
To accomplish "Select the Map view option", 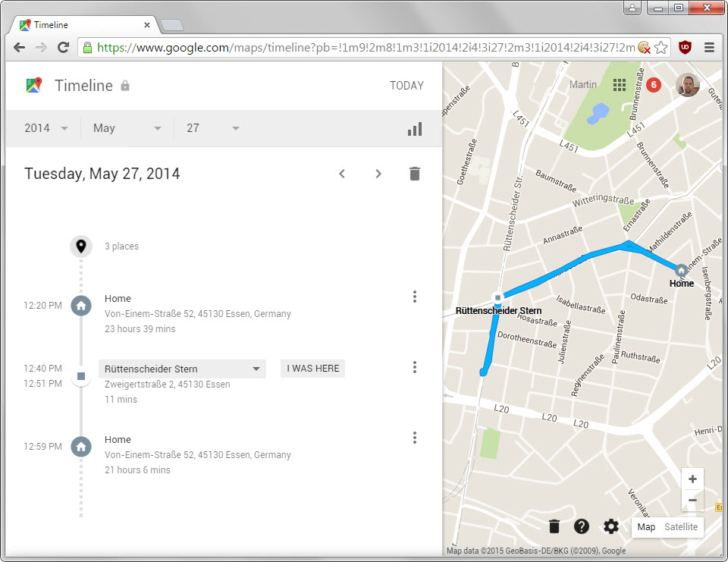I will click(646, 526).
